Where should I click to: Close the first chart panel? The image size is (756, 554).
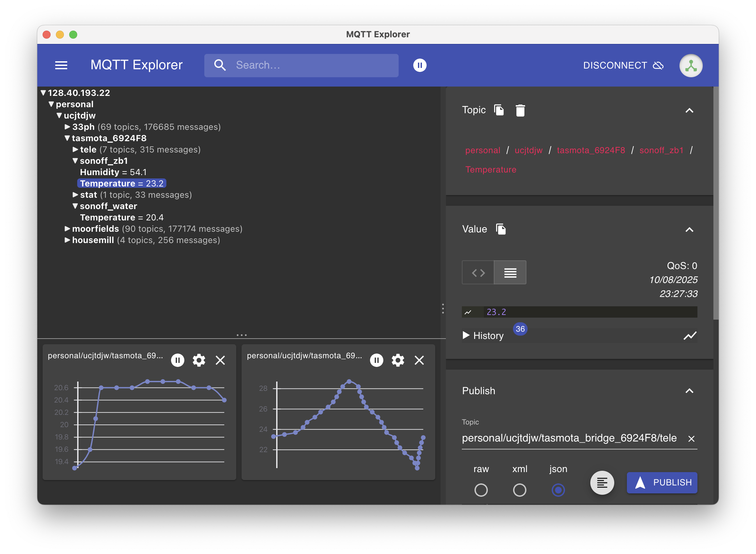[x=220, y=360]
